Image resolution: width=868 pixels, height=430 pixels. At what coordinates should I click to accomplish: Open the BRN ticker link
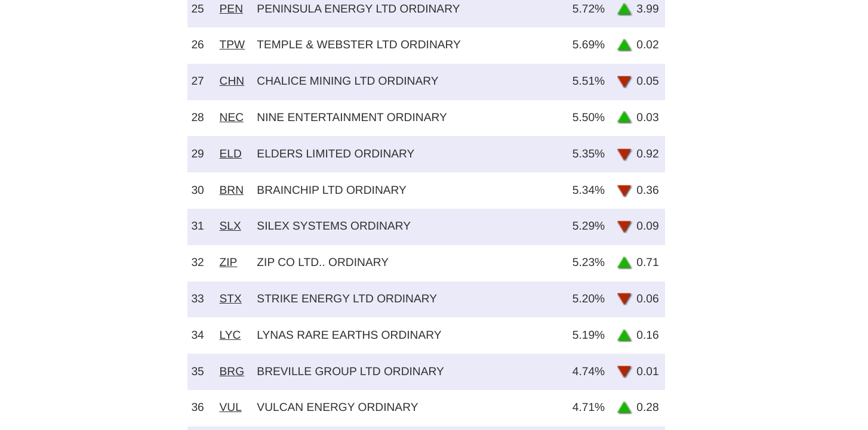tap(231, 190)
